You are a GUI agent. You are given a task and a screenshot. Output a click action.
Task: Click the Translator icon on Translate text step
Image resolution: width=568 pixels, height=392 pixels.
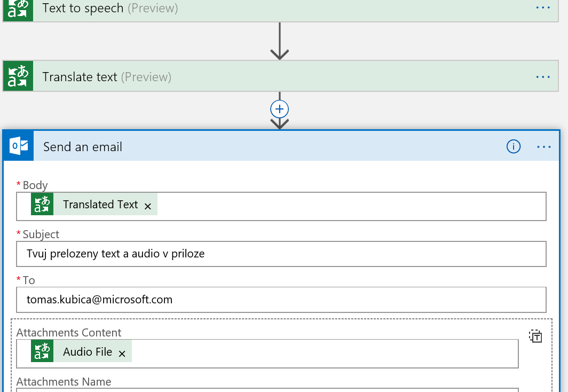[18, 76]
